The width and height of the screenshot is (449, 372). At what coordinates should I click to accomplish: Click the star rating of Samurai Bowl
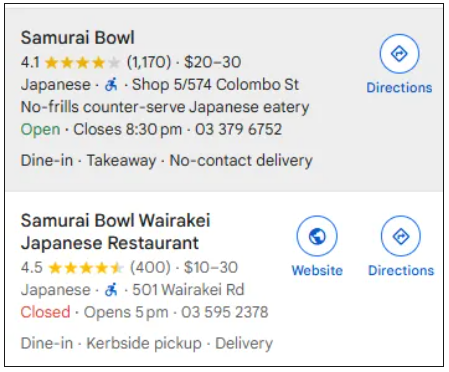tap(82, 62)
